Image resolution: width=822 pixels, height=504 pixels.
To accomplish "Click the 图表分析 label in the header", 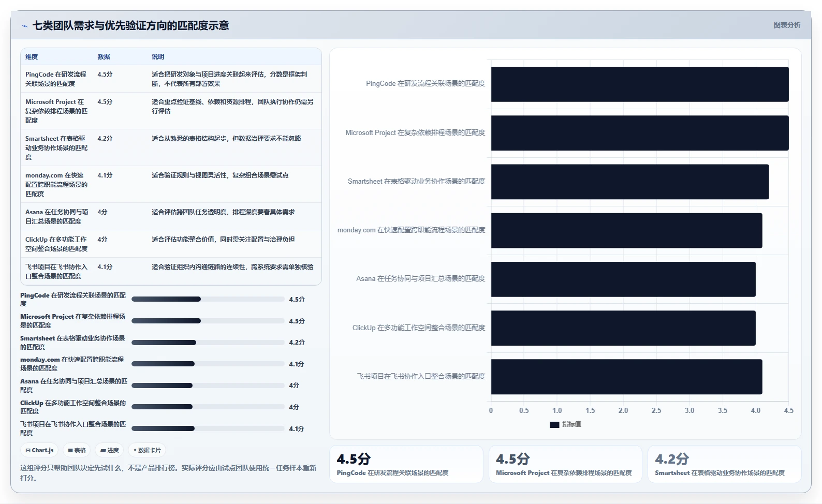I will point(787,25).
